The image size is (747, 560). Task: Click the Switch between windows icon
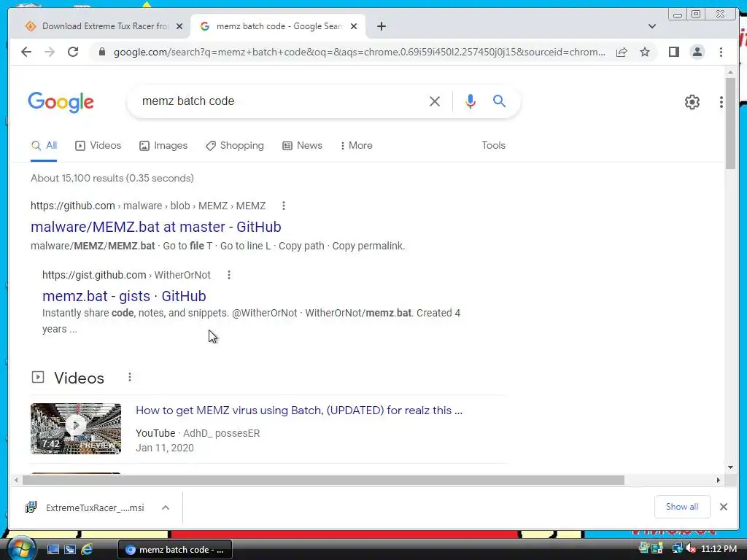pos(70,549)
